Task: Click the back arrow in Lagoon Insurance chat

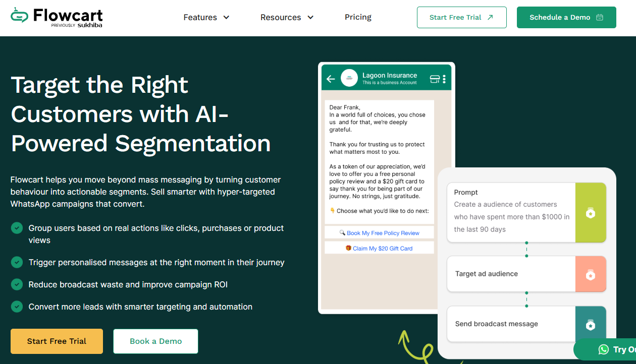Action: 331,79
